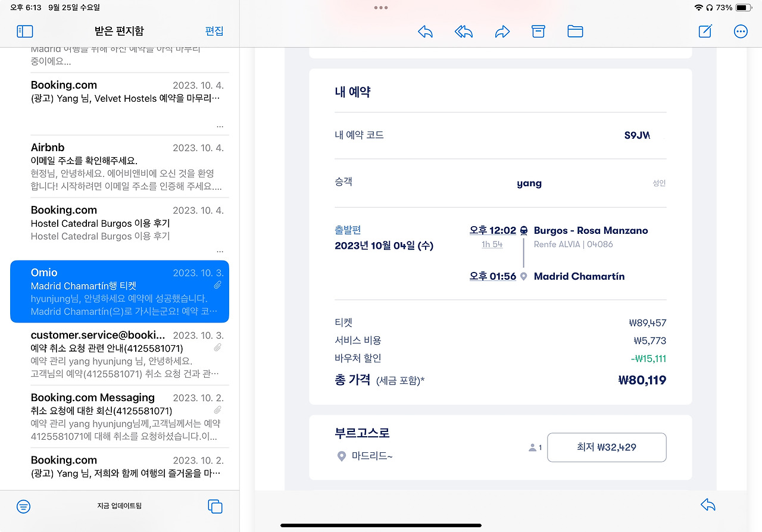The width and height of the screenshot is (762, 532).
Task: Tap the date 2023년 10월 04일 (수)
Action: pos(384,246)
